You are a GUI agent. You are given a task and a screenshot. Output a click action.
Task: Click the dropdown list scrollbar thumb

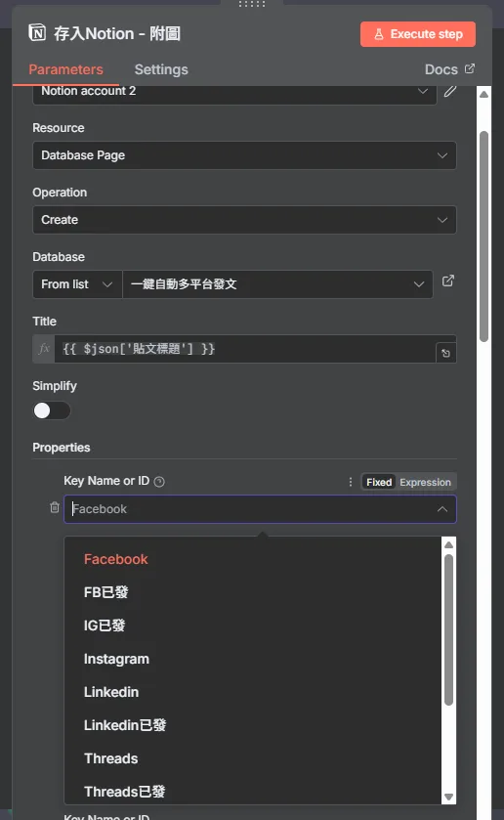[448, 629]
